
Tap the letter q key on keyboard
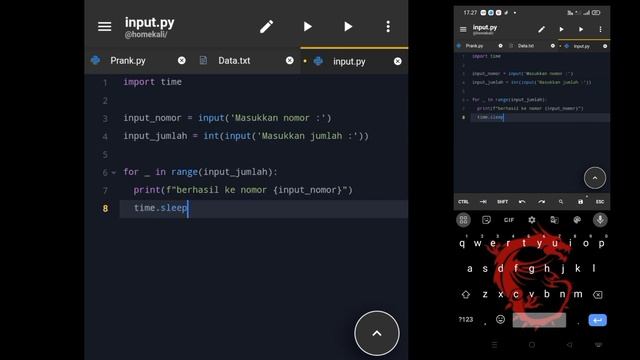tap(462, 243)
